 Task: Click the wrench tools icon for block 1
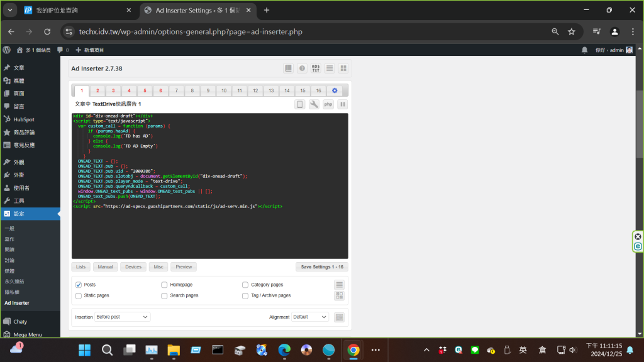[314, 104]
